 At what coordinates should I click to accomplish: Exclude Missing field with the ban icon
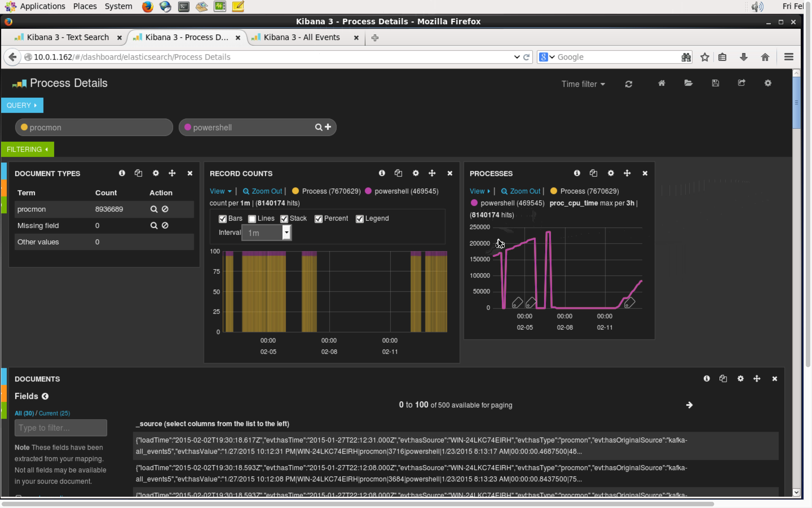(x=165, y=225)
